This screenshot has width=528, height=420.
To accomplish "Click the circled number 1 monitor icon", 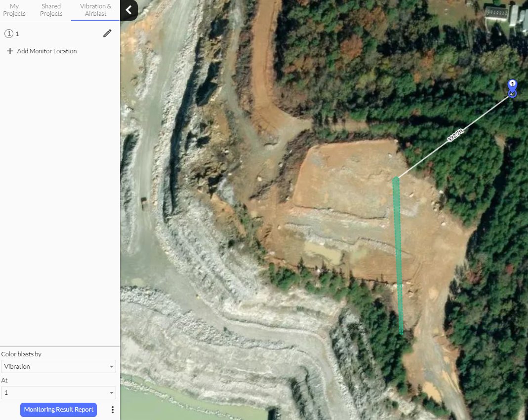I will click(x=8, y=34).
